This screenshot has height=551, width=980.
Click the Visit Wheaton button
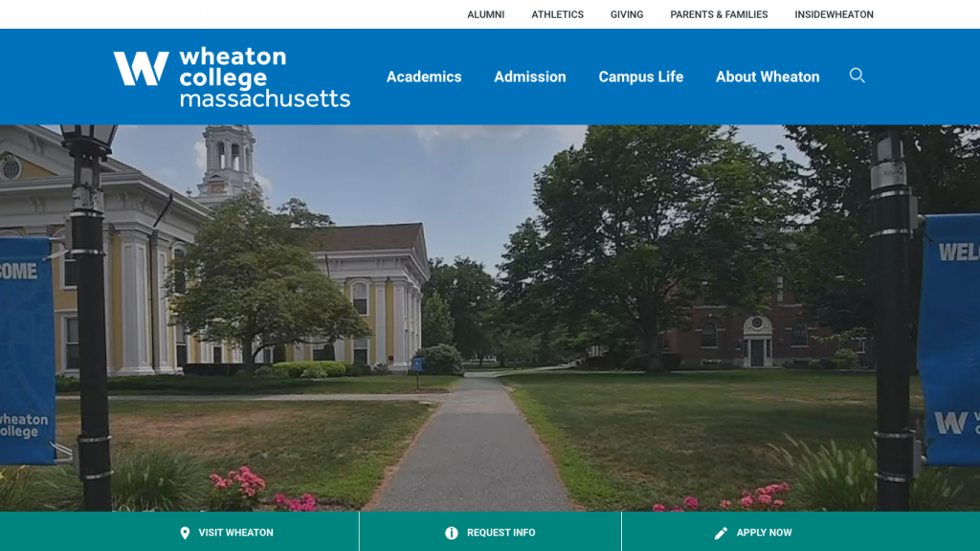click(x=179, y=532)
